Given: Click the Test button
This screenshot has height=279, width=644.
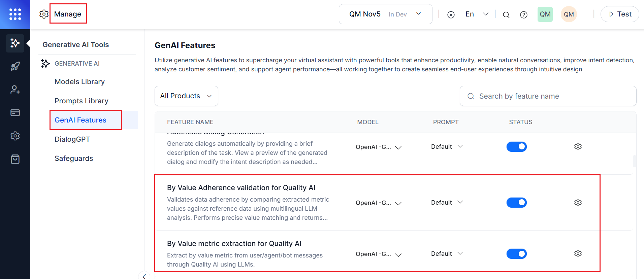Looking at the screenshot, I should tap(620, 14).
